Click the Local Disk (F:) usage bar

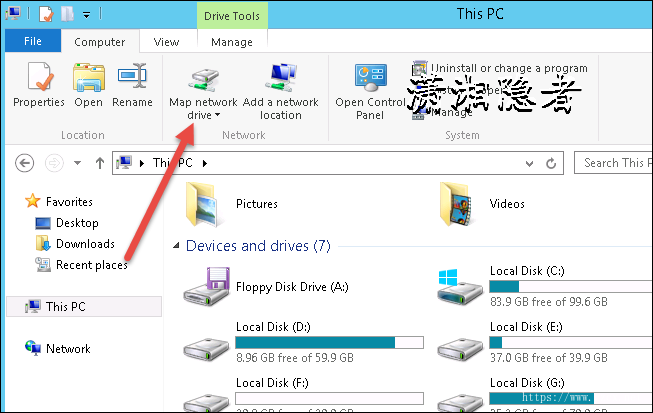329,398
